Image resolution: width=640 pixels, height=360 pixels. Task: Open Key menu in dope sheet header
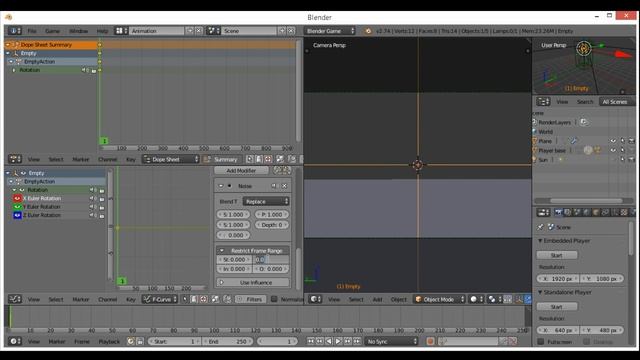pos(131,160)
